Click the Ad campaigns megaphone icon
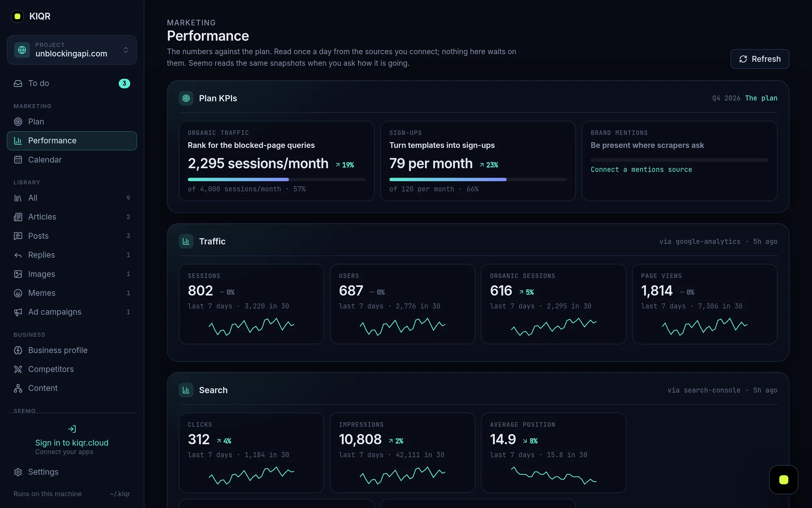Viewport: 812px width, 508px height. click(18, 312)
